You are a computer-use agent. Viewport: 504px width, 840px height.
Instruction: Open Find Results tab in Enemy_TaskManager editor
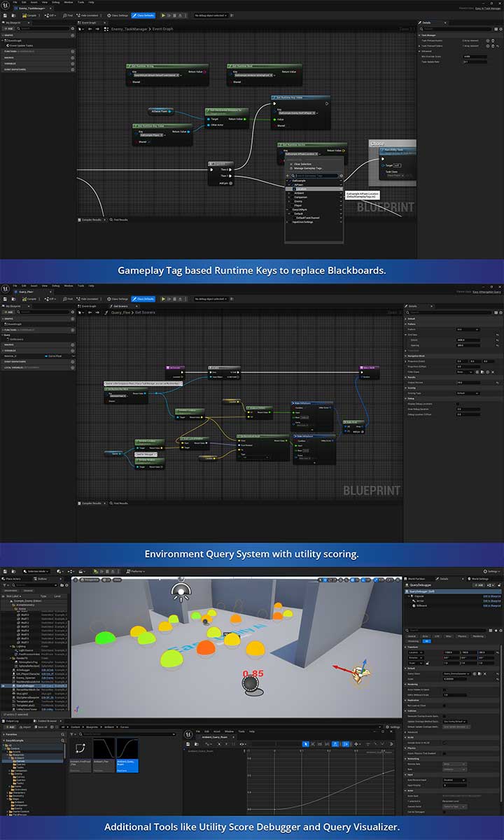coord(119,220)
